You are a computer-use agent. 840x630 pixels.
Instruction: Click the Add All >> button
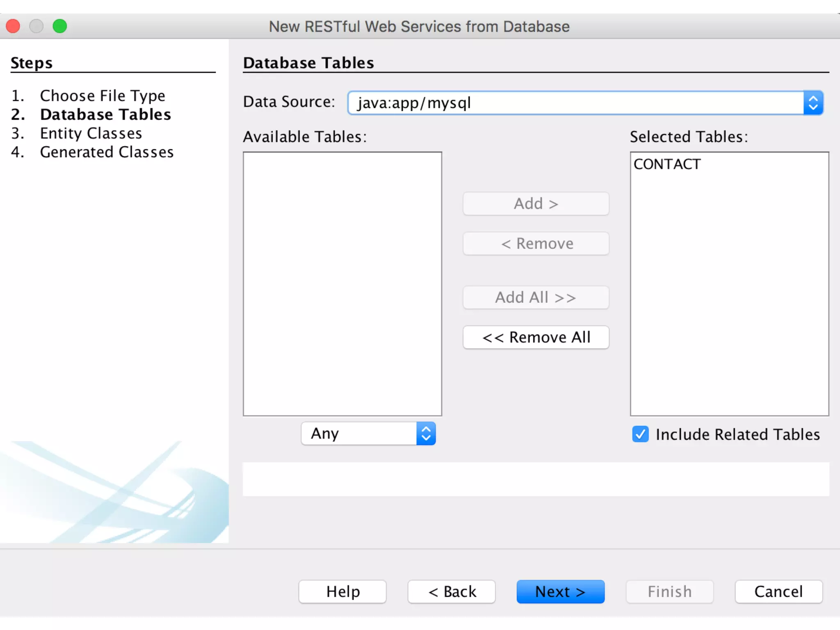[536, 297]
